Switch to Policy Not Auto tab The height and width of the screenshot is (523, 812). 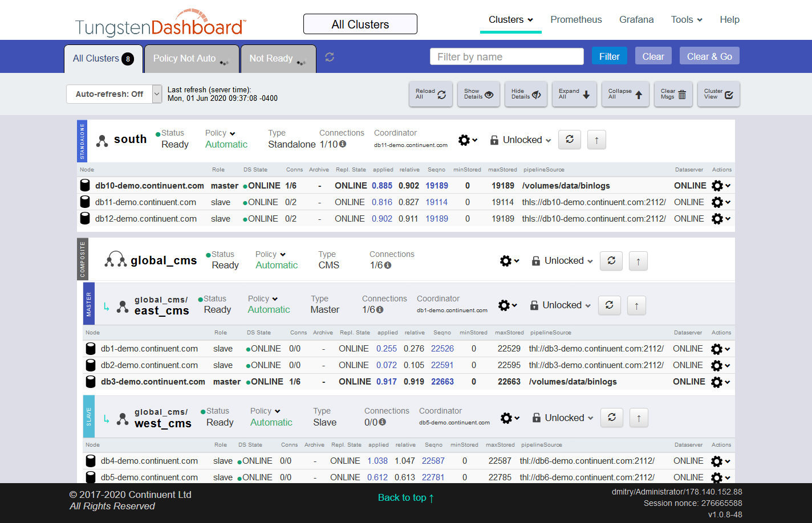(192, 59)
